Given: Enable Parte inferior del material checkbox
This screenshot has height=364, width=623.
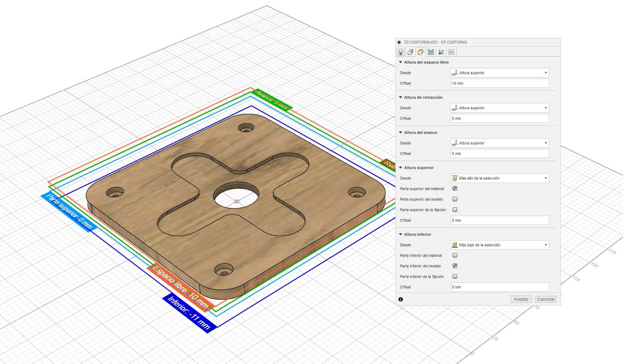Looking at the screenshot, I should coord(455,255).
